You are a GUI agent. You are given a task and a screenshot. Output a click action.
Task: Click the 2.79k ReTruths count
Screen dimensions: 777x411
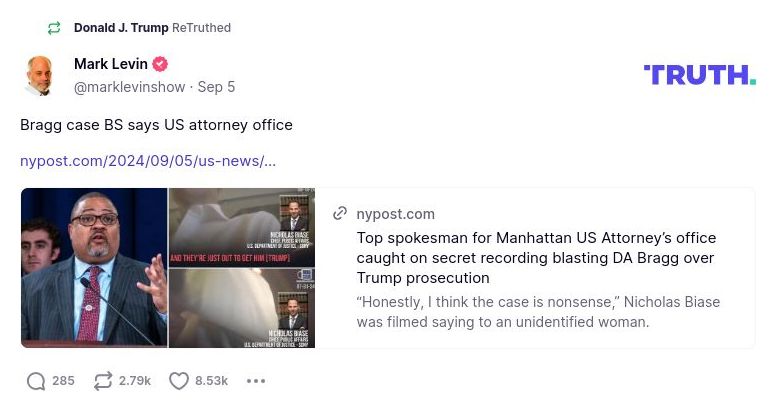tap(135, 381)
